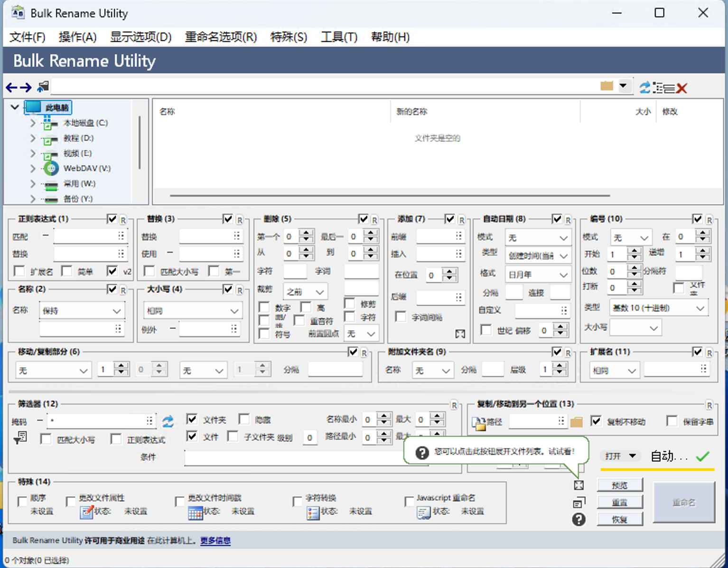Click the R reset button for 替换 (3)
This screenshot has height=568, width=728.
[240, 220]
